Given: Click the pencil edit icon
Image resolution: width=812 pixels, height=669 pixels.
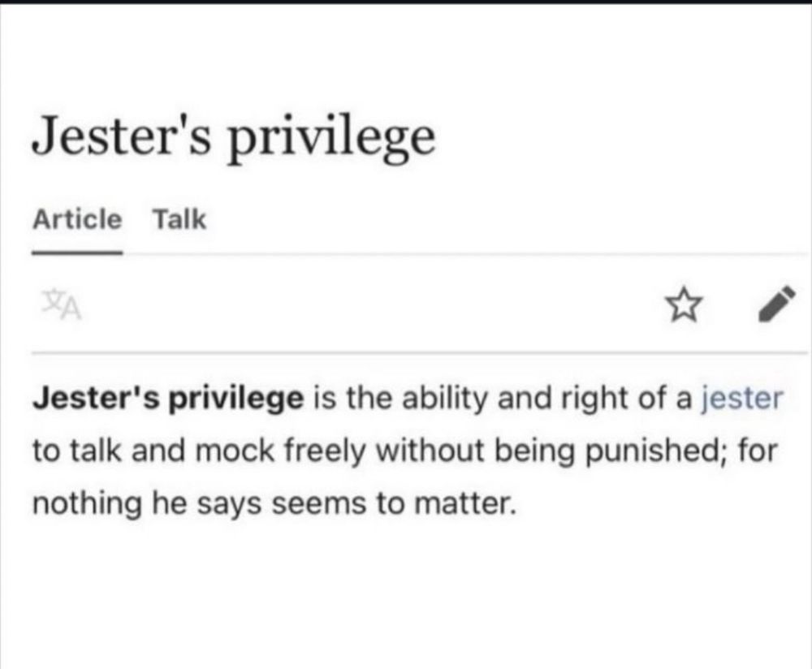Looking at the screenshot, I should point(775,304).
